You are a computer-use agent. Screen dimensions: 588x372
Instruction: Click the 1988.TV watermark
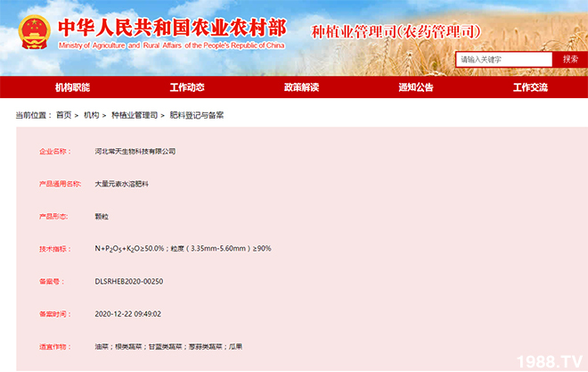tap(547, 360)
